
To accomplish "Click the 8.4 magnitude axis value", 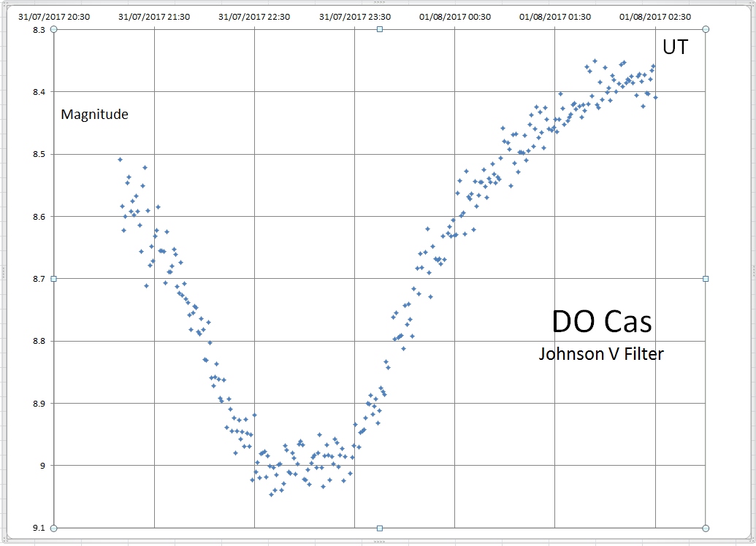I will [39, 92].
